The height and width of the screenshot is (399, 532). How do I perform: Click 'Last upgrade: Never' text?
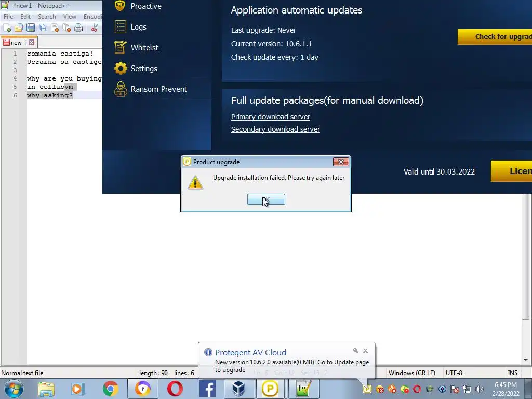pos(263,30)
